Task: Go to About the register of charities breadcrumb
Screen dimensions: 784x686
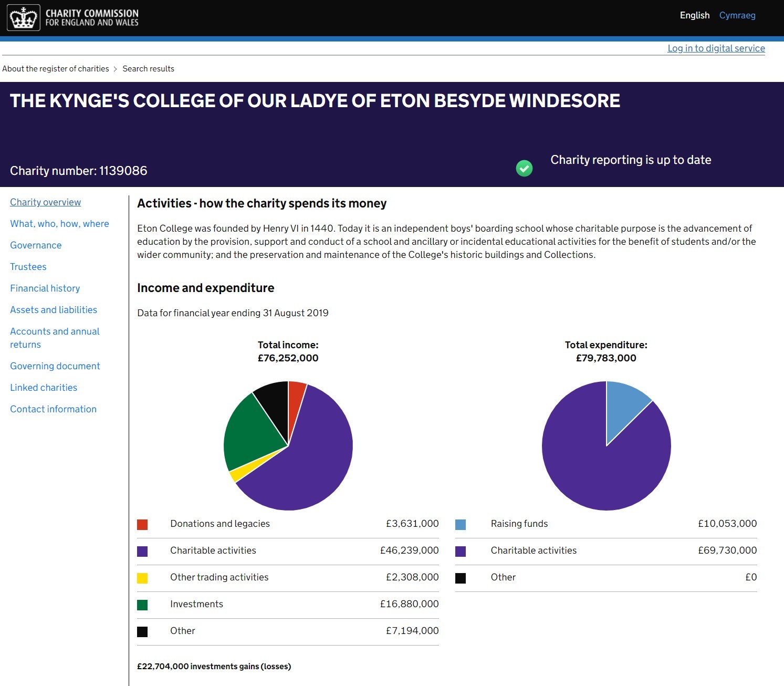Action: pos(56,69)
